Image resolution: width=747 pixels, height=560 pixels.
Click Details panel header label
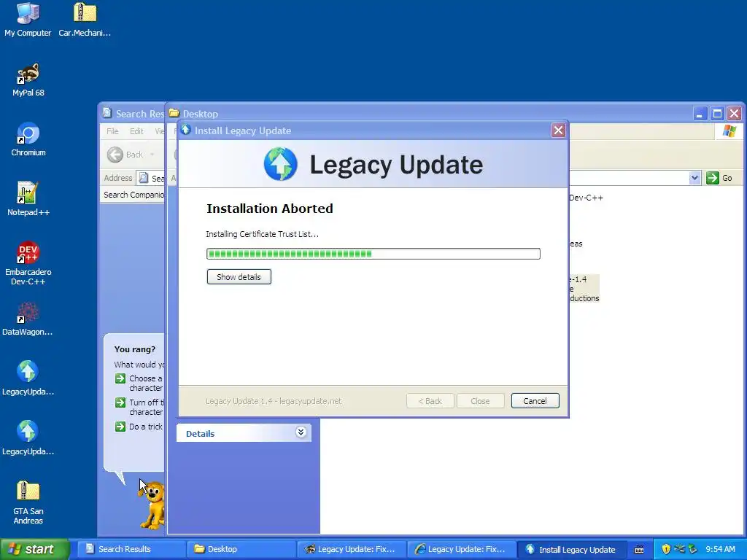pyautogui.click(x=200, y=433)
